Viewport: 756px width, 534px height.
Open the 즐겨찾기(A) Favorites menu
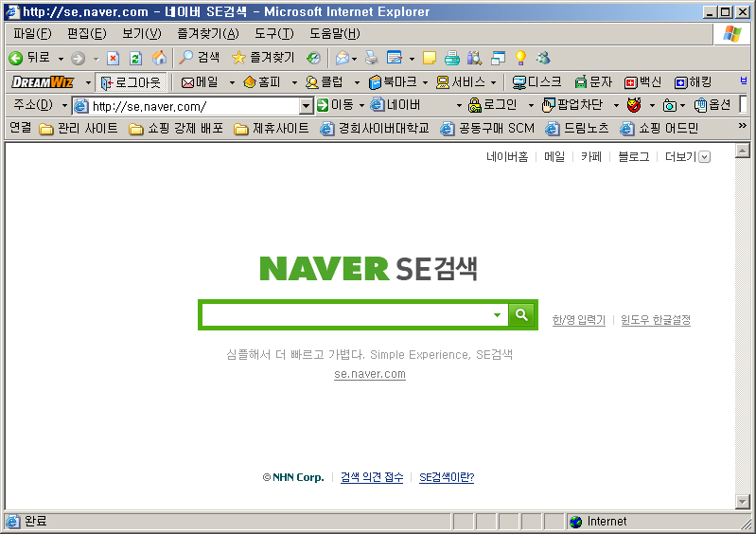coord(208,33)
